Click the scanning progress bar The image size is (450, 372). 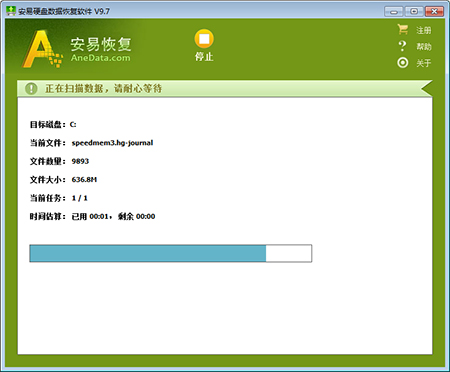171,253
